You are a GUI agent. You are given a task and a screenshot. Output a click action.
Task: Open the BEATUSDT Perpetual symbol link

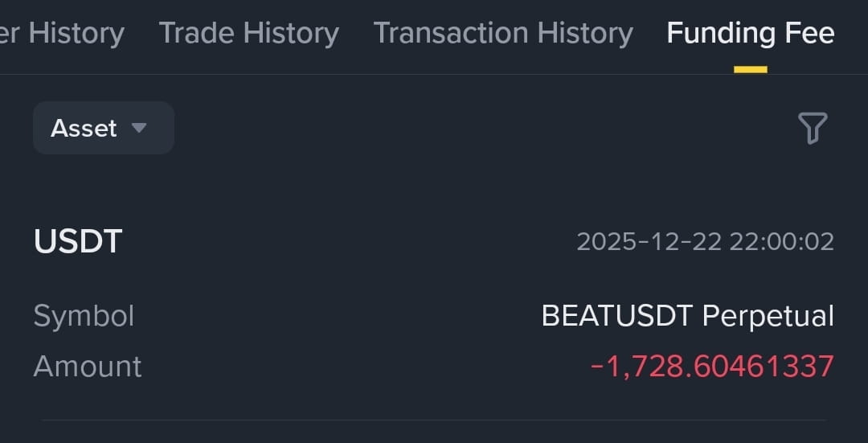click(687, 316)
